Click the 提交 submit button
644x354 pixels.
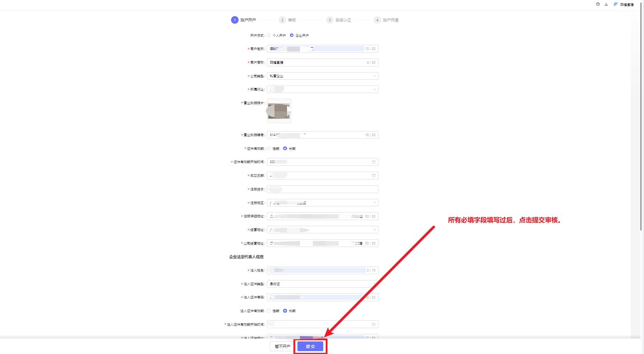tap(310, 346)
